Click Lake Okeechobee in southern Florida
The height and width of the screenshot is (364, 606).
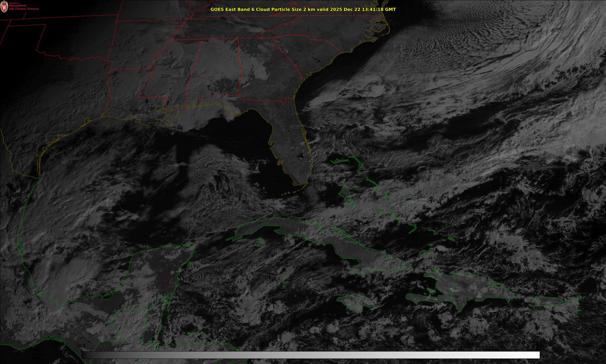click(x=300, y=157)
